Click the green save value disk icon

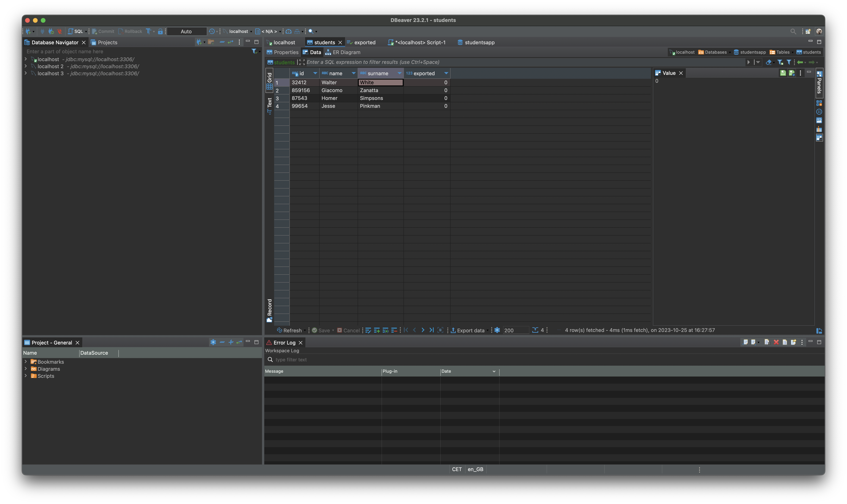[783, 73]
